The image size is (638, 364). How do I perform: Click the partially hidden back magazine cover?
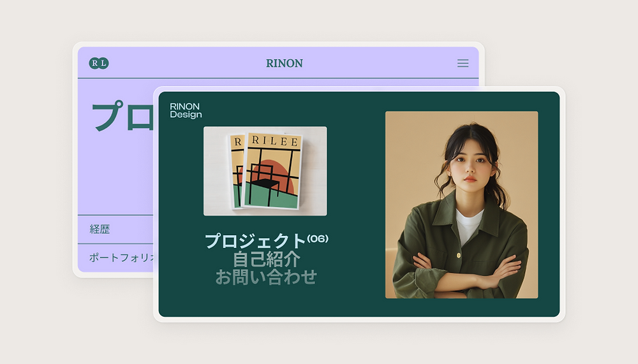point(235,171)
